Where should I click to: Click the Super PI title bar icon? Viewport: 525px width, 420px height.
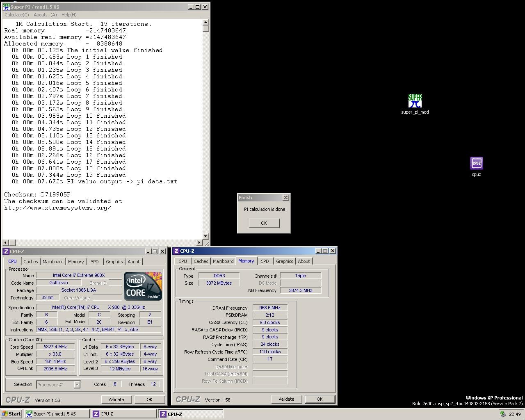[6, 7]
